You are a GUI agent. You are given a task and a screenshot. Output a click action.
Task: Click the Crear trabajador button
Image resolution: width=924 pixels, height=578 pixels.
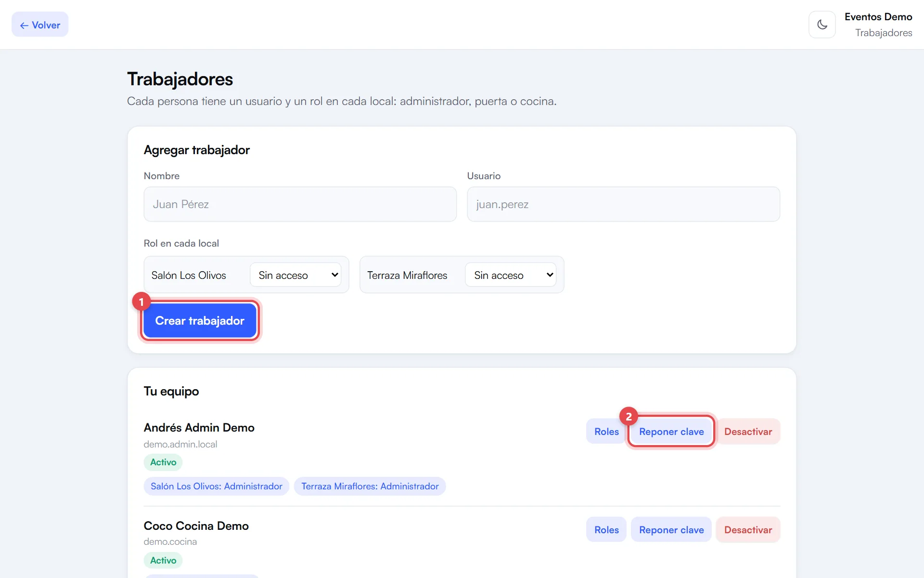200,321
